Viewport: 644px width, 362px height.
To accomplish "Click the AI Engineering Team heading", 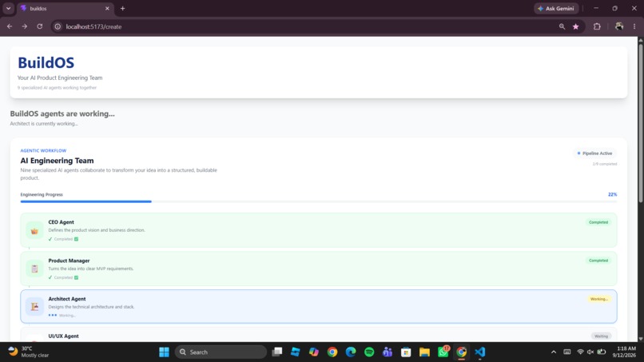I will coord(57,161).
